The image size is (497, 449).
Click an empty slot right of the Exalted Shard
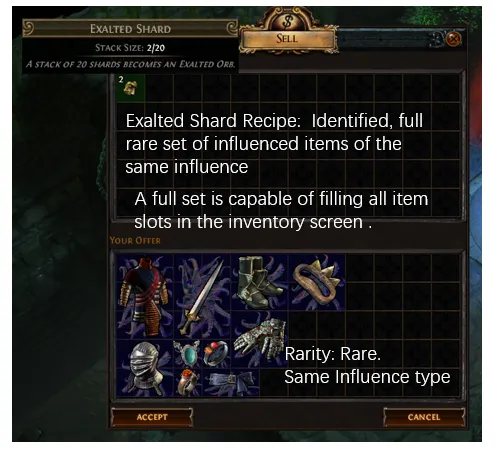coord(159,88)
